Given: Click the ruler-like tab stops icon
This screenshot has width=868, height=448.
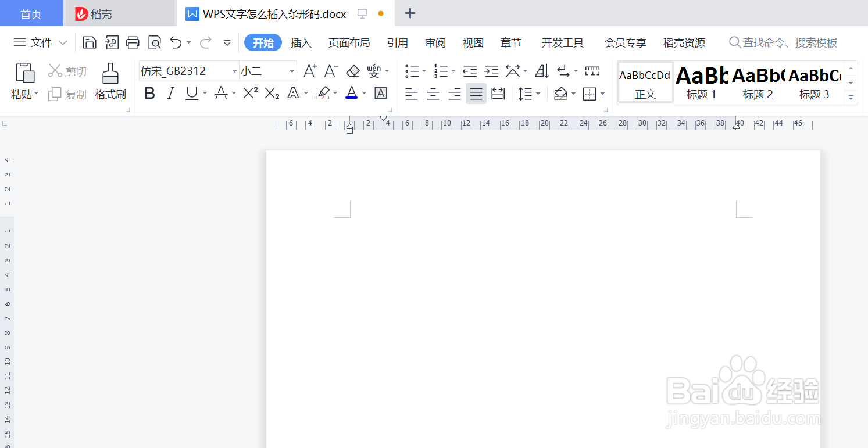Looking at the screenshot, I should pyautogui.click(x=592, y=71).
